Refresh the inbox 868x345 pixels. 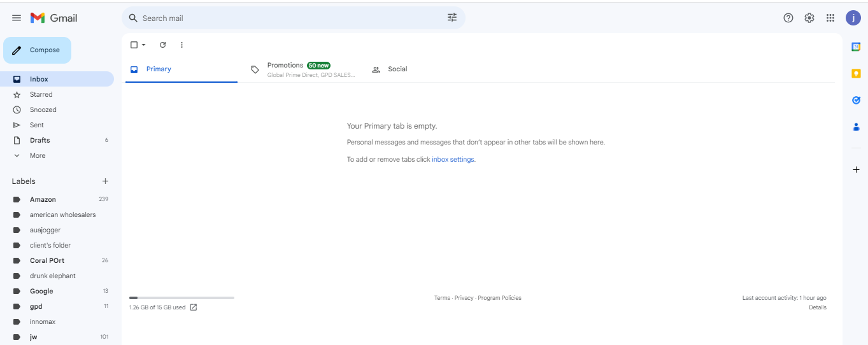(162, 45)
